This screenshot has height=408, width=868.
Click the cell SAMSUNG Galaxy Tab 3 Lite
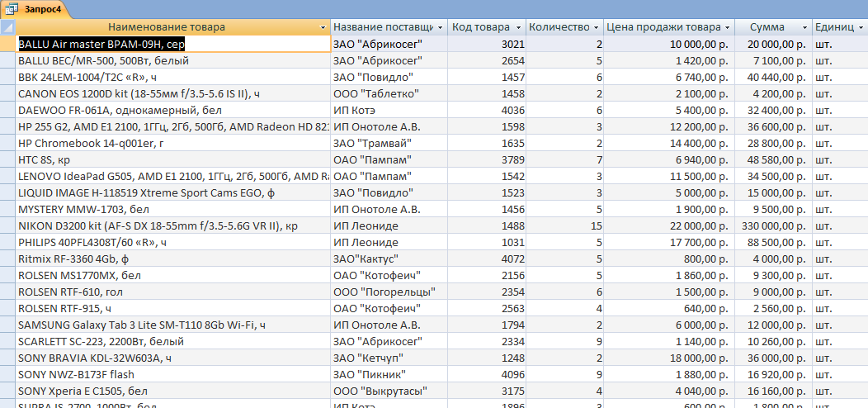coord(173,325)
